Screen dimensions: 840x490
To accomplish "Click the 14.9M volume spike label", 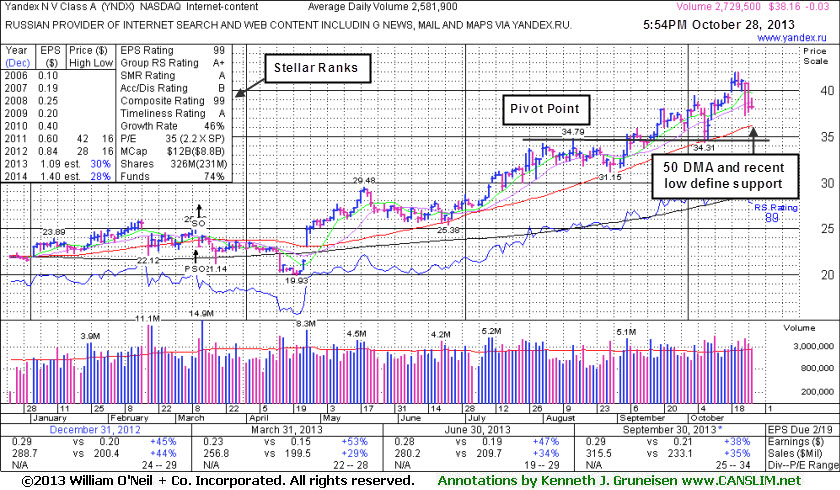I will point(203,313).
